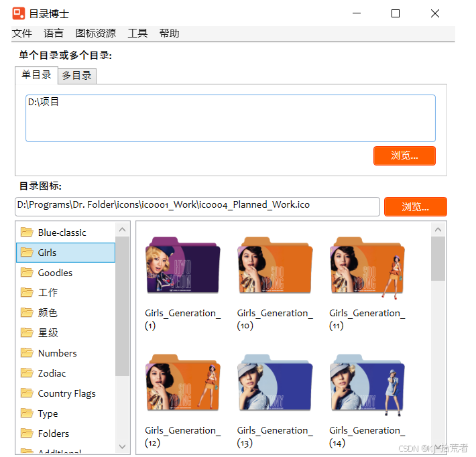Minimize the 目录博士 window
This screenshot has height=457, width=476.
coord(357,13)
